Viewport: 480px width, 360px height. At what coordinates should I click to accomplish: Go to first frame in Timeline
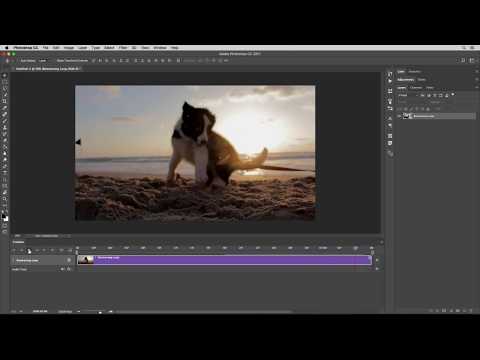pyautogui.click(x=14, y=250)
